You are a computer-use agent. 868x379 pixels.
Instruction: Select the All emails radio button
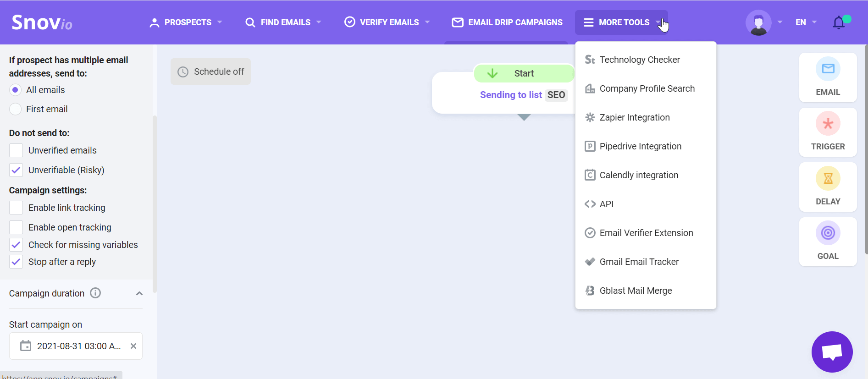point(15,90)
